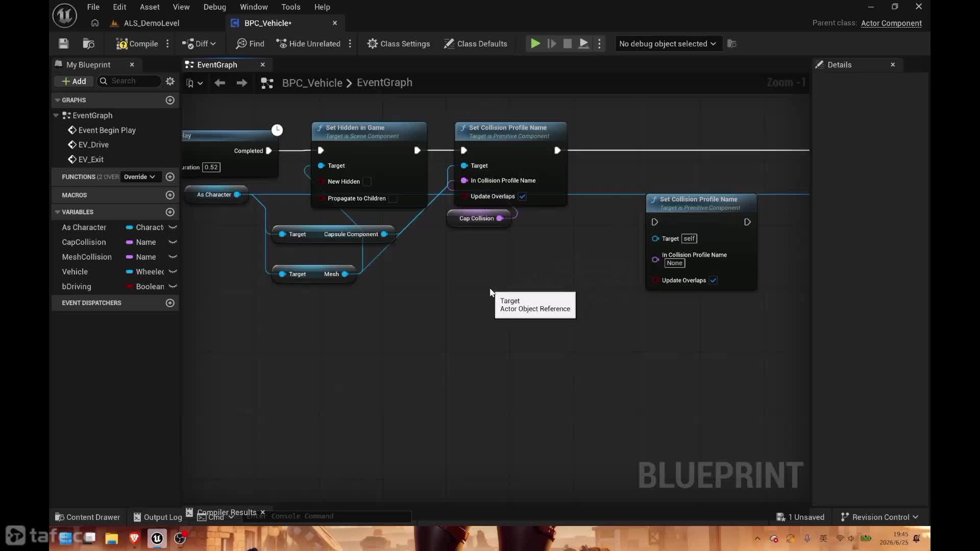Toggle visibility eye for MeshCollision variable
Viewport: 980px width, 551px height.
click(x=173, y=257)
